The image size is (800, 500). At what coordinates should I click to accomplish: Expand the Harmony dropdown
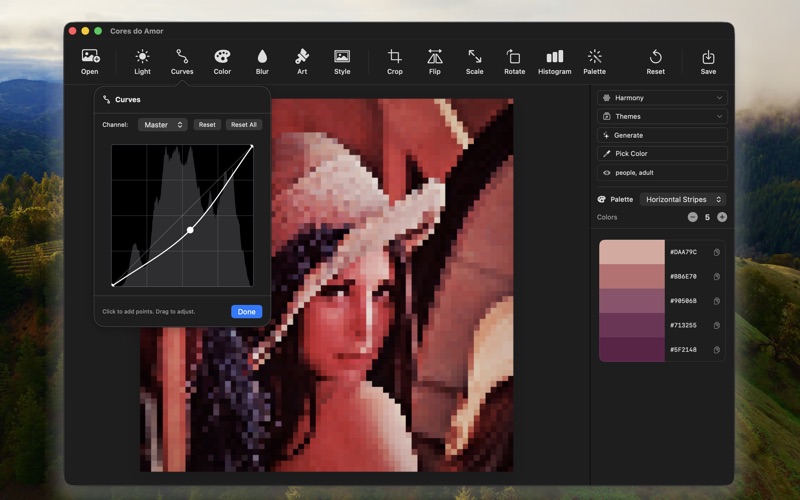[x=662, y=98]
